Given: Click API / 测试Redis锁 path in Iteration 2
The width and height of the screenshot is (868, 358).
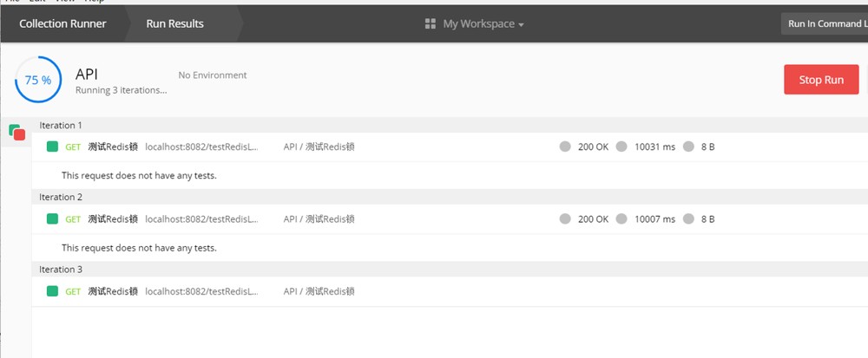Looking at the screenshot, I should [x=319, y=218].
